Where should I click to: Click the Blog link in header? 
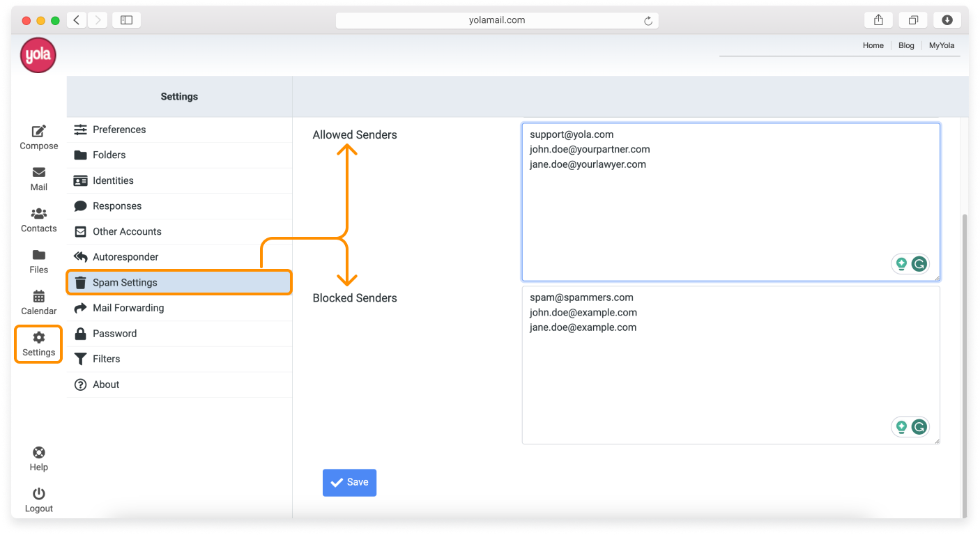[906, 45]
